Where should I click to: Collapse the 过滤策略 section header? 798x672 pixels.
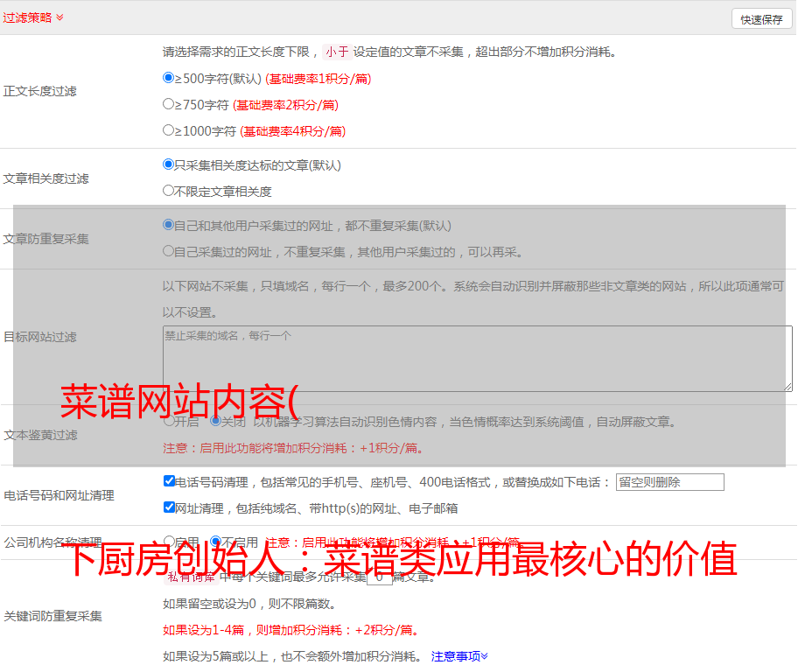(x=33, y=17)
